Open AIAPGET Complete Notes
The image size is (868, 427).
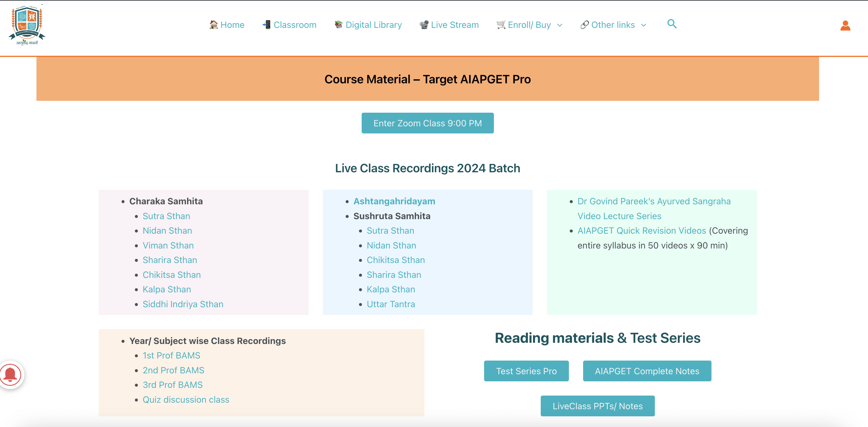[647, 371]
